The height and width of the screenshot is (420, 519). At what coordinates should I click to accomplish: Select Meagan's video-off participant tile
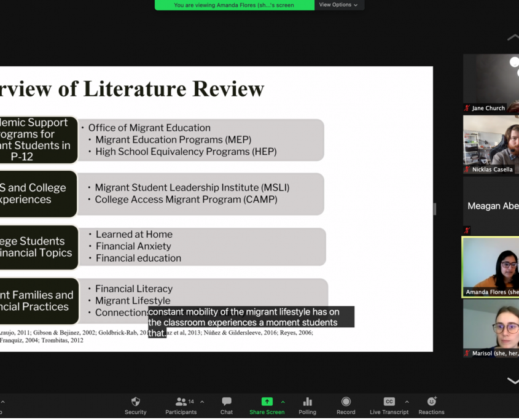tap(491, 206)
